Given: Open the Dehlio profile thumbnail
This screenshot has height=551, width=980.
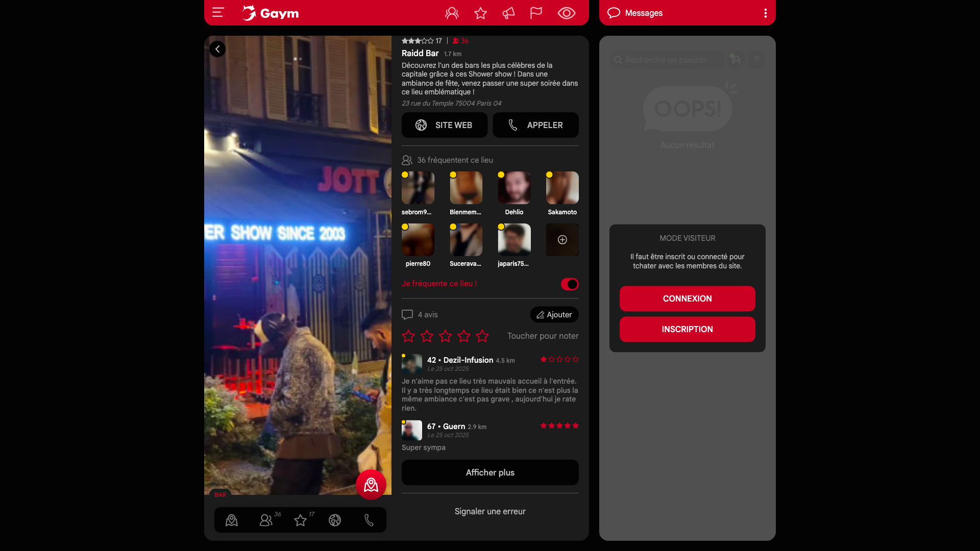Looking at the screenshot, I should point(514,188).
